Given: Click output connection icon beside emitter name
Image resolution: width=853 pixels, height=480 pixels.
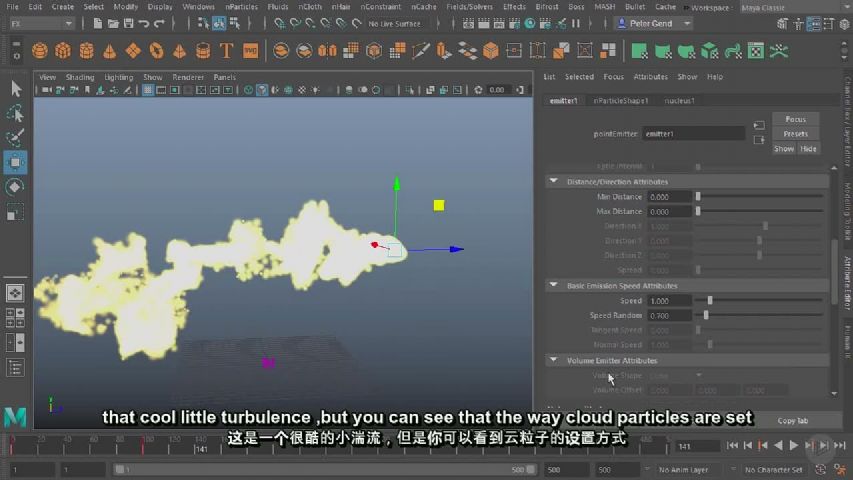Looking at the screenshot, I should point(759,140).
